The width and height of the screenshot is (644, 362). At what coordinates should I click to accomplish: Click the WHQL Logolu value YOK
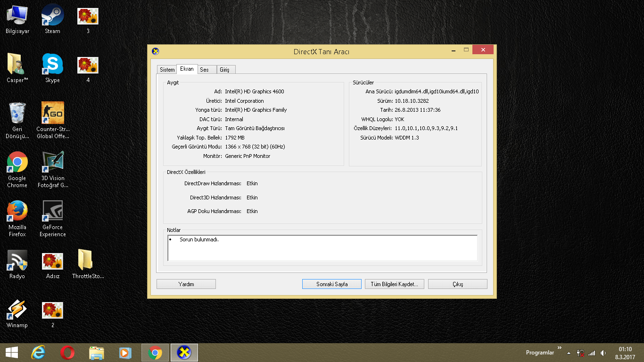coord(399,119)
